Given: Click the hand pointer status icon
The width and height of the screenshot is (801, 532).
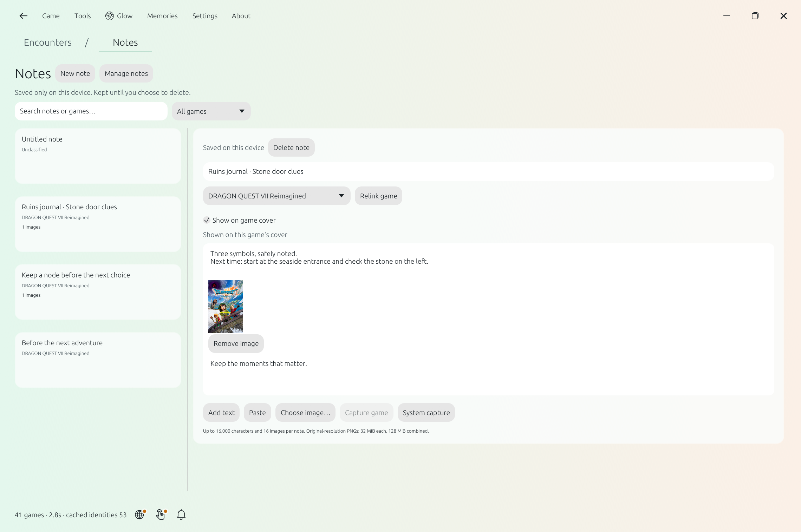Looking at the screenshot, I should [x=161, y=514].
